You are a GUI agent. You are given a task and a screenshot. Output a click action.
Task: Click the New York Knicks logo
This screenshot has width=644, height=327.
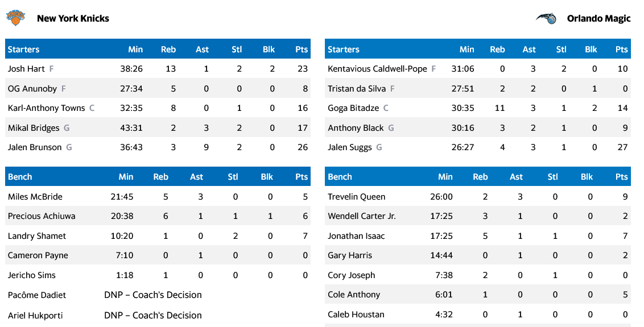coord(16,18)
